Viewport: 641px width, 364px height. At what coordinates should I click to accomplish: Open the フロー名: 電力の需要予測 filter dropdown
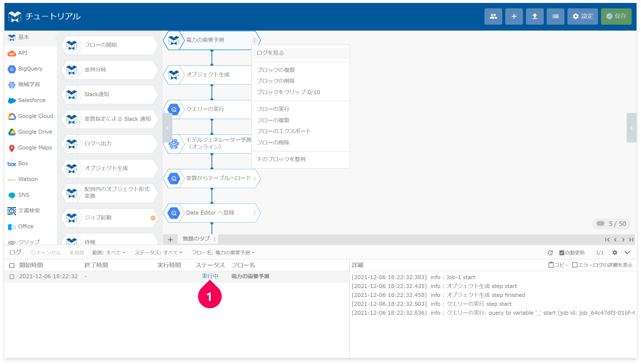pos(223,253)
